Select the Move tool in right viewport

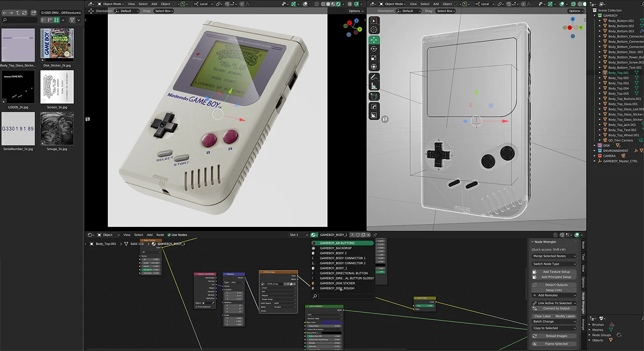coord(374,39)
